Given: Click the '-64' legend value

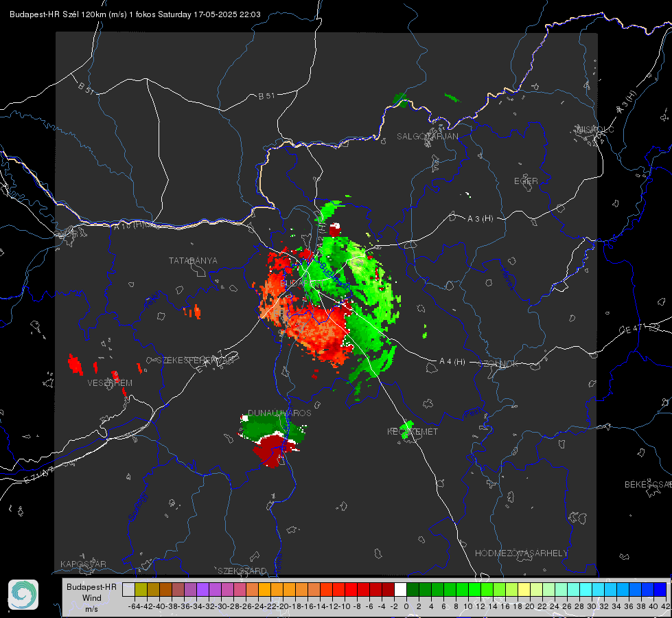Looking at the screenshot, I should click(x=134, y=606).
